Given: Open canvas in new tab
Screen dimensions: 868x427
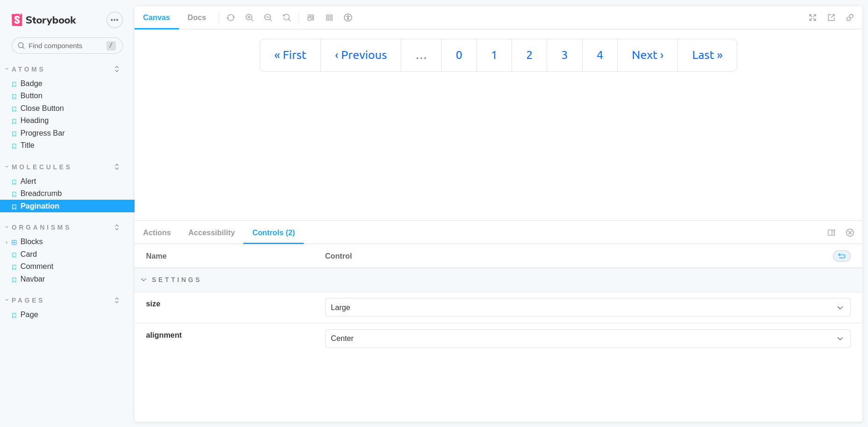Looking at the screenshot, I should tap(832, 18).
